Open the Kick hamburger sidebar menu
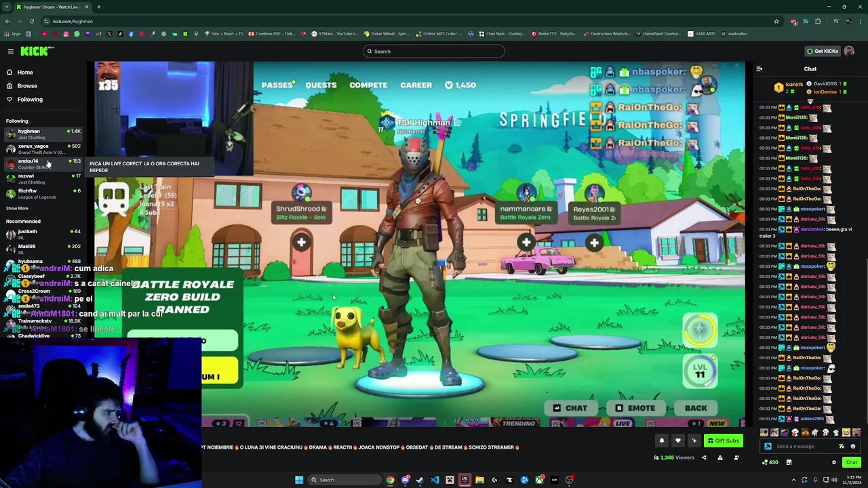Image resolution: width=868 pixels, height=488 pixels. (x=11, y=51)
